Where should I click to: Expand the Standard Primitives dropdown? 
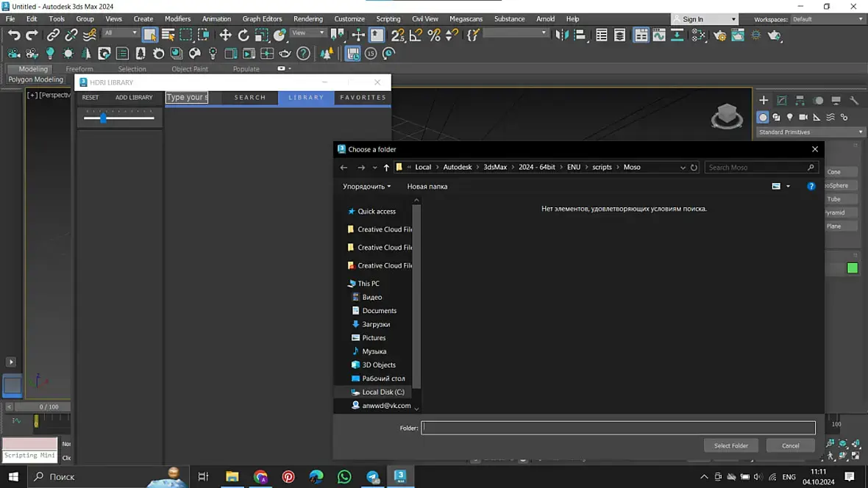[x=810, y=132]
